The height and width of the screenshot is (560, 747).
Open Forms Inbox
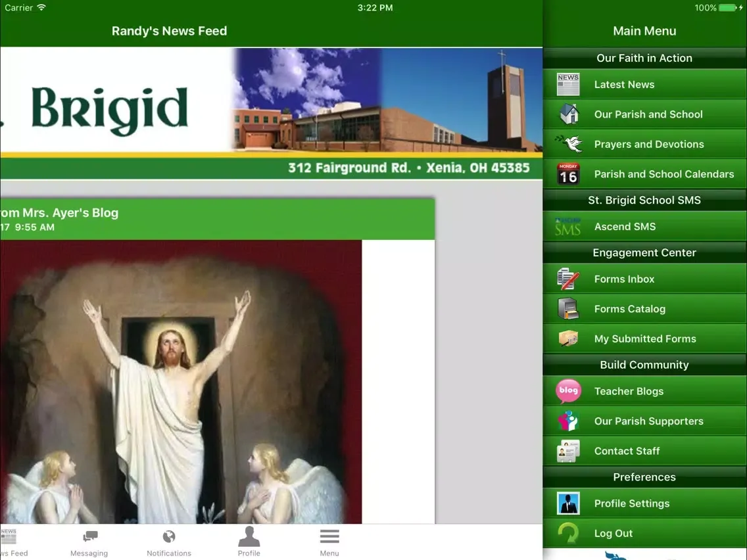pyautogui.click(x=644, y=279)
